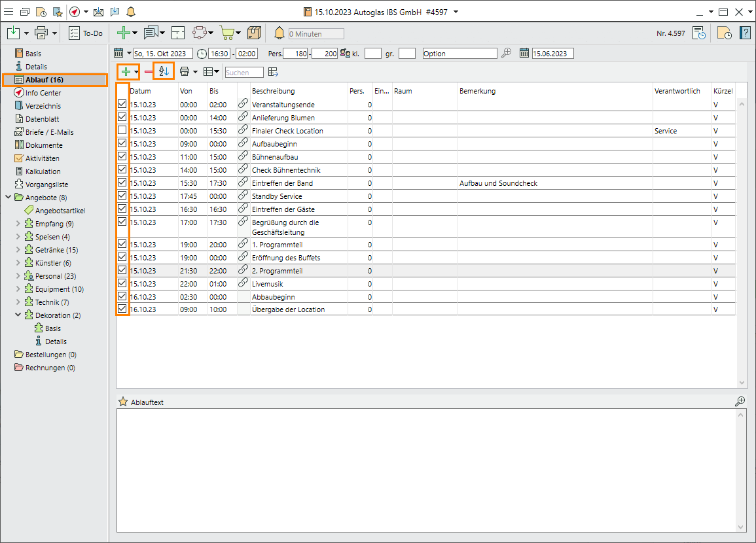The height and width of the screenshot is (543, 756).
Task: Open the Info Center section
Action: 43,93
